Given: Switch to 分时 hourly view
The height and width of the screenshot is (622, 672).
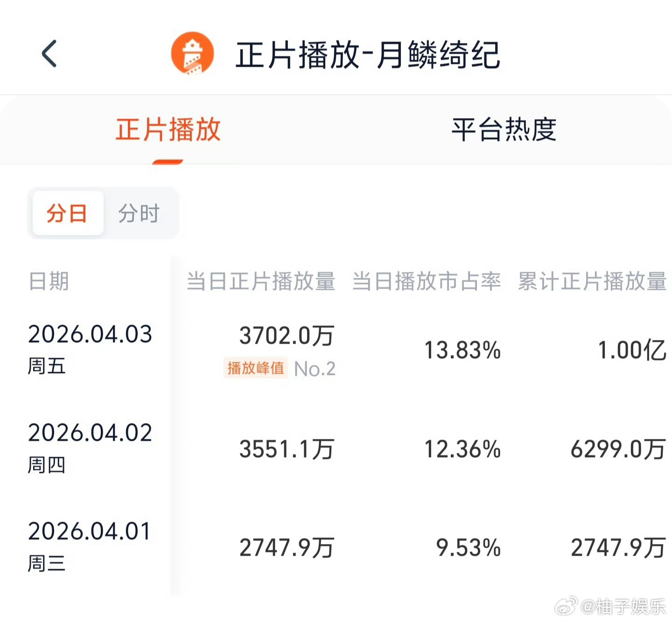Looking at the screenshot, I should 139,213.
